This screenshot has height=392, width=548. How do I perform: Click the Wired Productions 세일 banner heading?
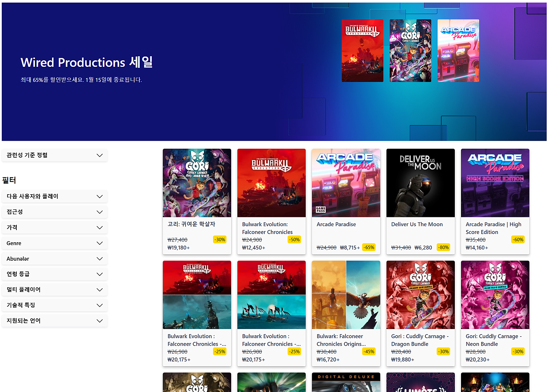pyautogui.click(x=87, y=62)
